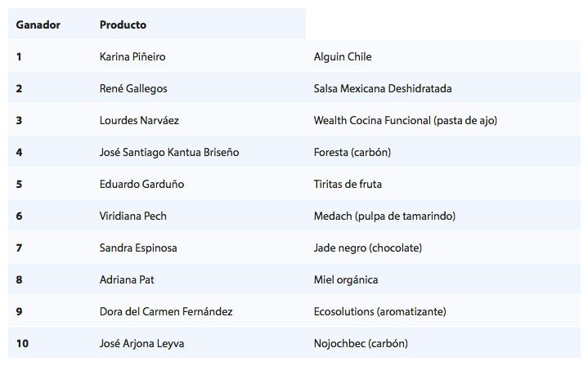Select José Santiago Kantua Briseño
The width and height of the screenshot is (588, 366).
169,152
